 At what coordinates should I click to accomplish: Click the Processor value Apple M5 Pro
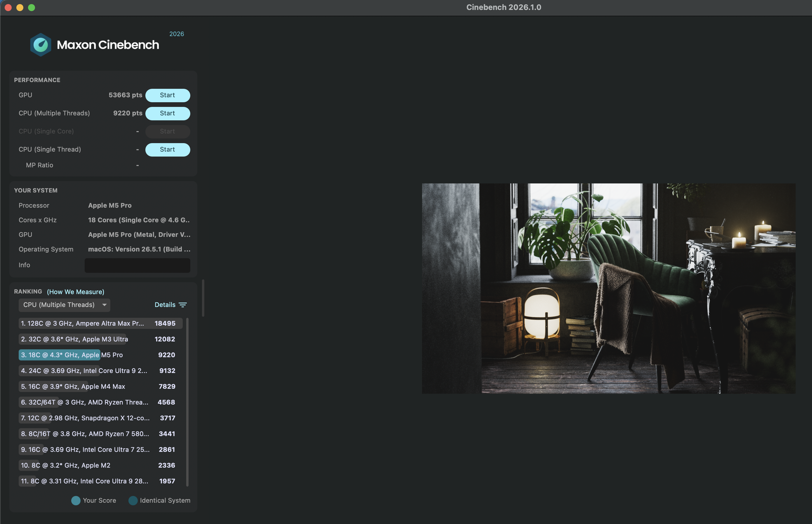coord(110,206)
